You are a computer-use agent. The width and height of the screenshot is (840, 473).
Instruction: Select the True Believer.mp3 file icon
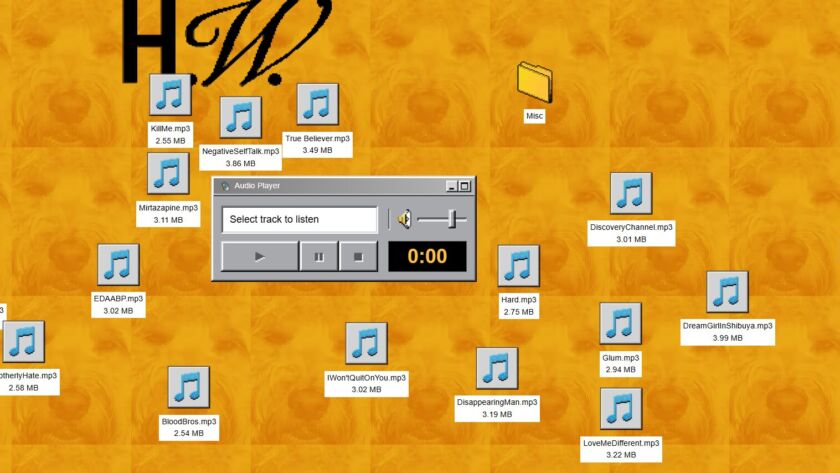tap(317, 105)
